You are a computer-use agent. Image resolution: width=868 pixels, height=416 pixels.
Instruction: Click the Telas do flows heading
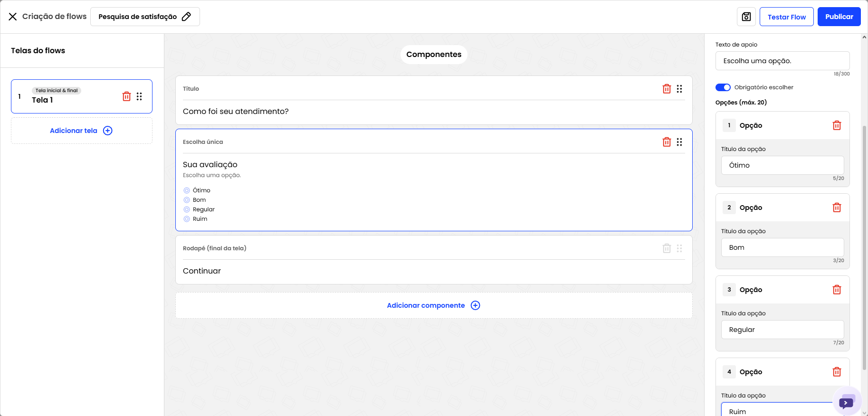tap(38, 51)
